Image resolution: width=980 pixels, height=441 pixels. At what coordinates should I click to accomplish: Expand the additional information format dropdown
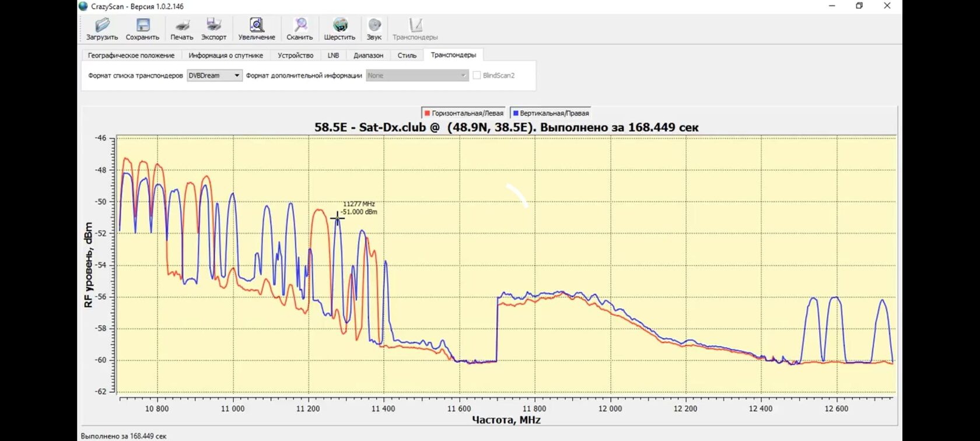pos(417,75)
